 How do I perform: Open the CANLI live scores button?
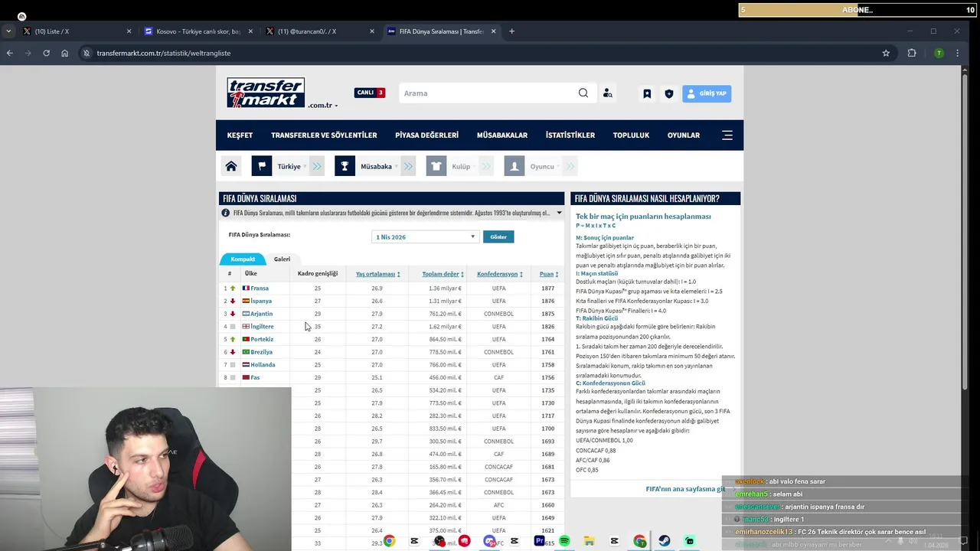[x=370, y=93]
